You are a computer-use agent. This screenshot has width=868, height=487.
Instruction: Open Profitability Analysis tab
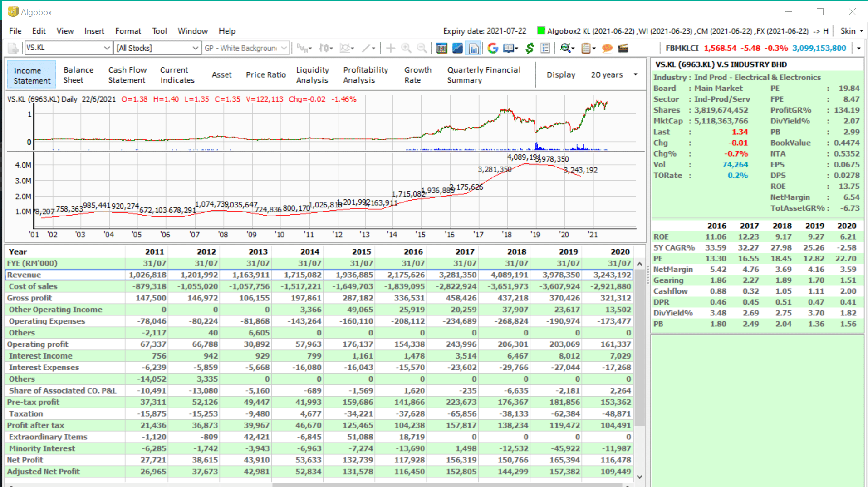(x=366, y=75)
